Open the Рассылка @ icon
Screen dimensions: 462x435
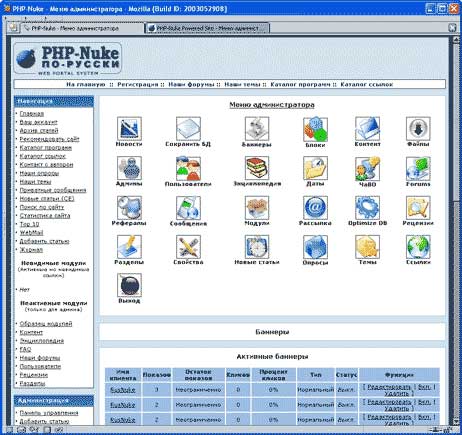(x=315, y=208)
